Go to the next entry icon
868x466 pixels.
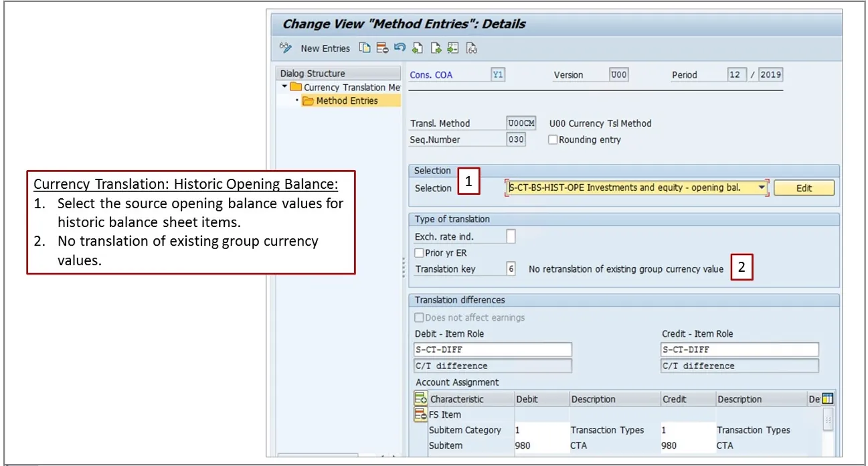436,48
